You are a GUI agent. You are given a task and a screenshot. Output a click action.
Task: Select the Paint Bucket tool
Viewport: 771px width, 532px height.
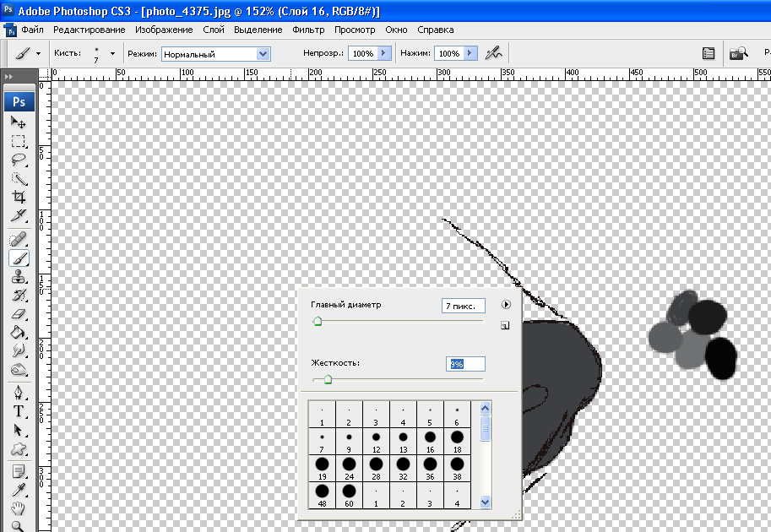coord(19,333)
